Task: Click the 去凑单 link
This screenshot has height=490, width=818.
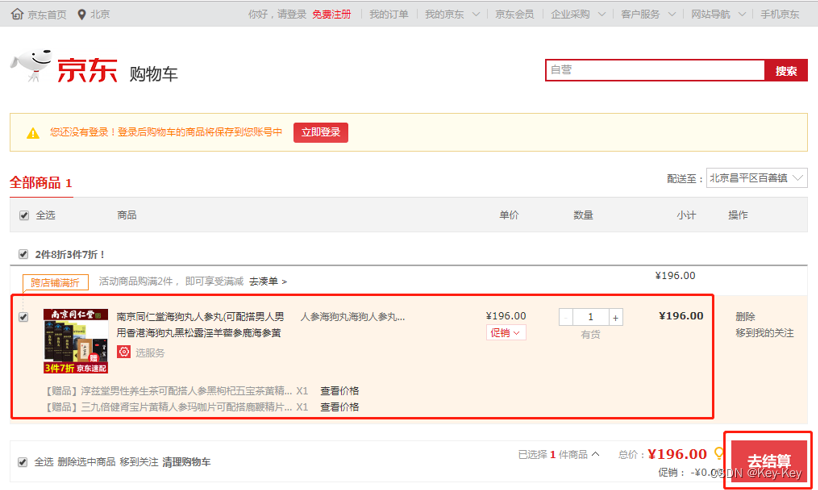Action: coord(268,281)
